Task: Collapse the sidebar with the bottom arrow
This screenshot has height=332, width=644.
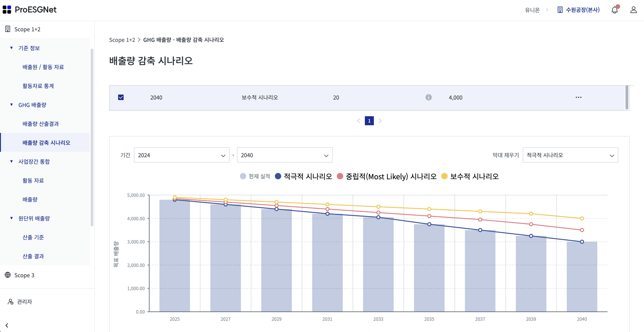Action: tap(7, 325)
